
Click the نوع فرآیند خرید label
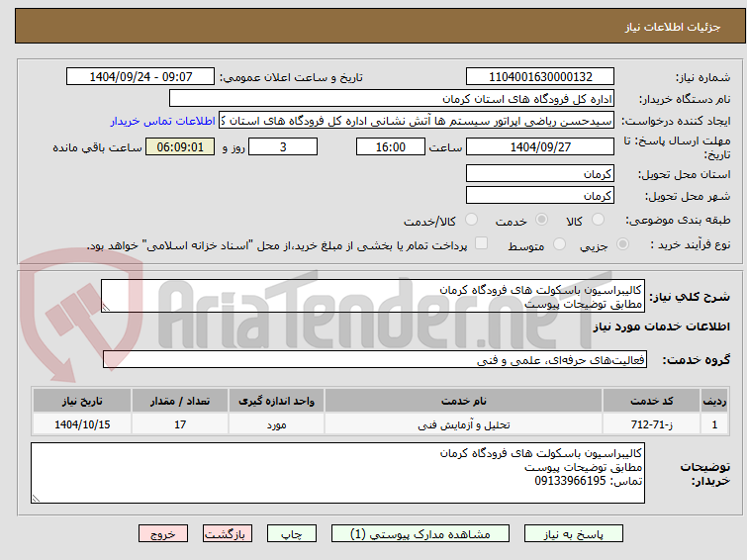coord(691,244)
